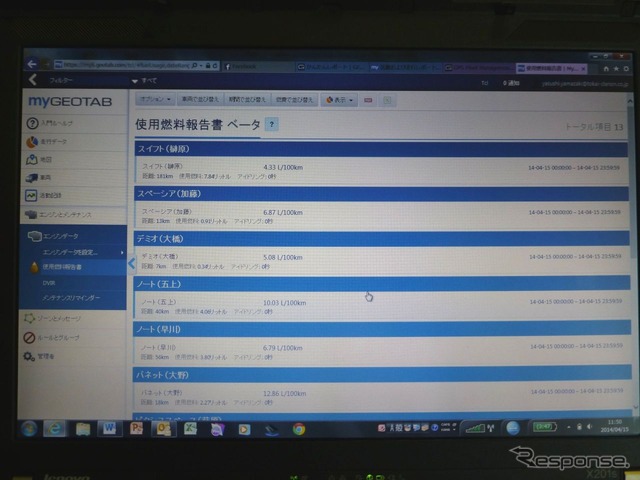Image resolution: width=640 pixels, height=480 pixels.
Task: Click the 期間で並び替え sort button
Action: [247, 100]
